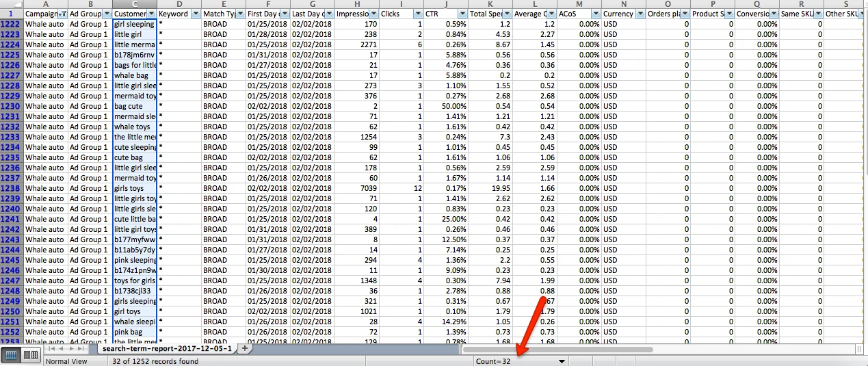The image size is (868, 366).
Task: Open Total Spend column filter dropdown
Action: coord(506,14)
